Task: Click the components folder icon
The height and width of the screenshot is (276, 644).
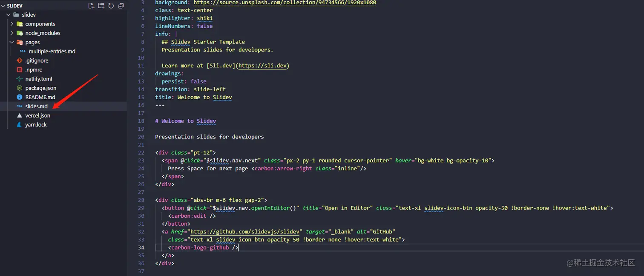Action: tap(20, 24)
